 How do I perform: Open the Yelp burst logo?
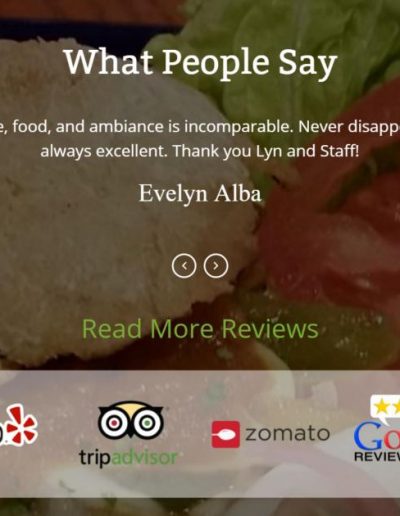point(22,426)
